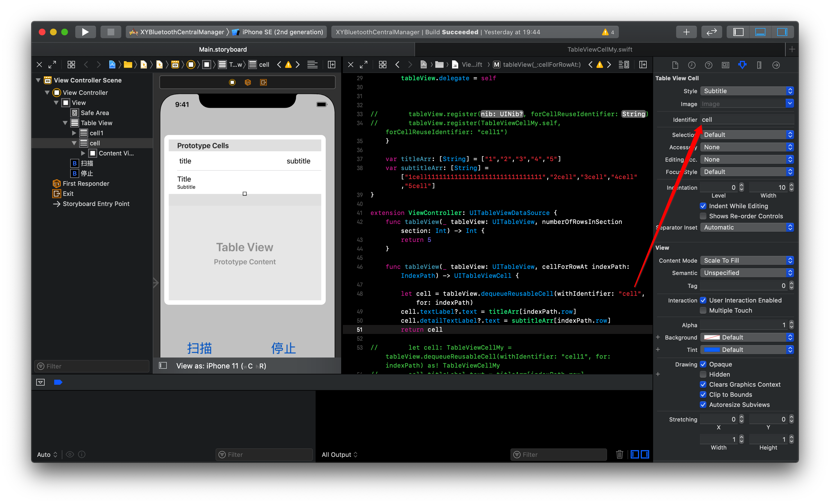Image resolution: width=830 pixels, height=504 pixels.
Task: Delete console output with trash icon
Action: tap(619, 454)
